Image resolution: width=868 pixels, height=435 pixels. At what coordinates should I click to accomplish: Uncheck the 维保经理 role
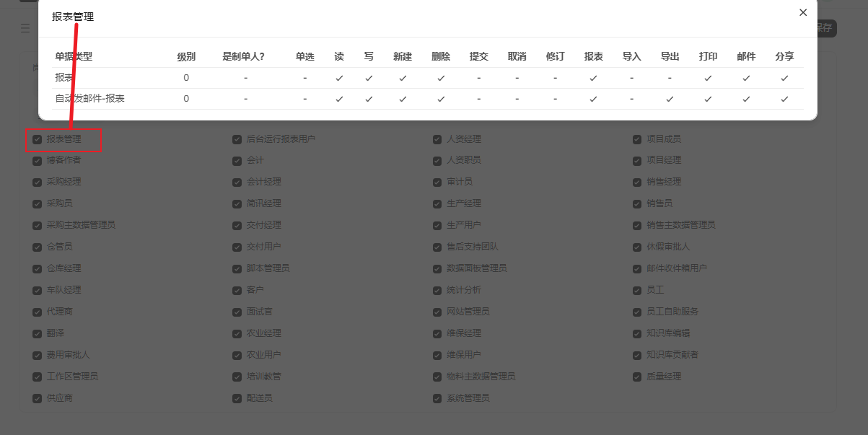(437, 333)
